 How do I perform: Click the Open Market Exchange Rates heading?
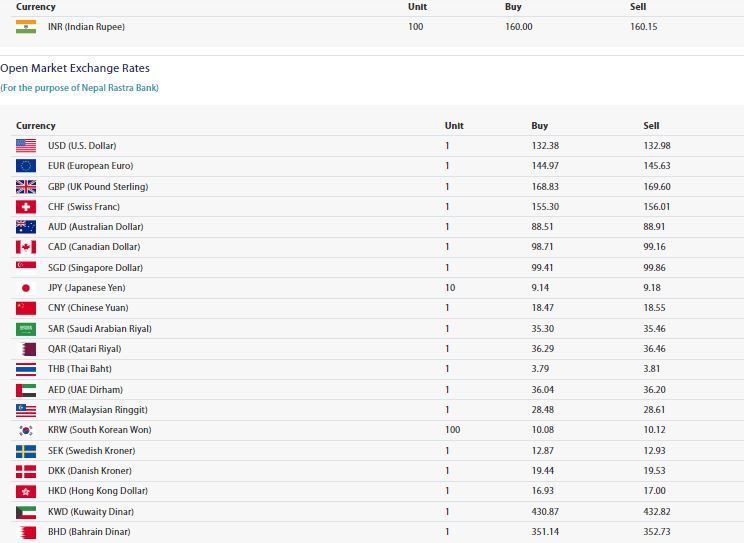click(75, 68)
